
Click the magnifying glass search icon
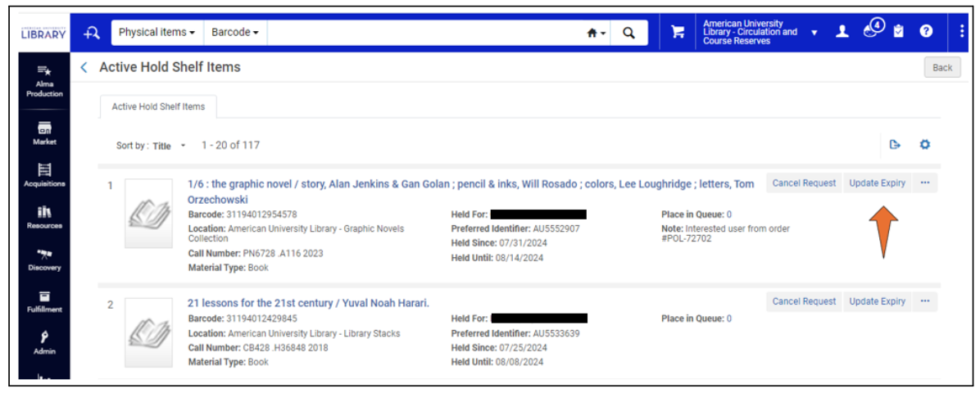628,33
